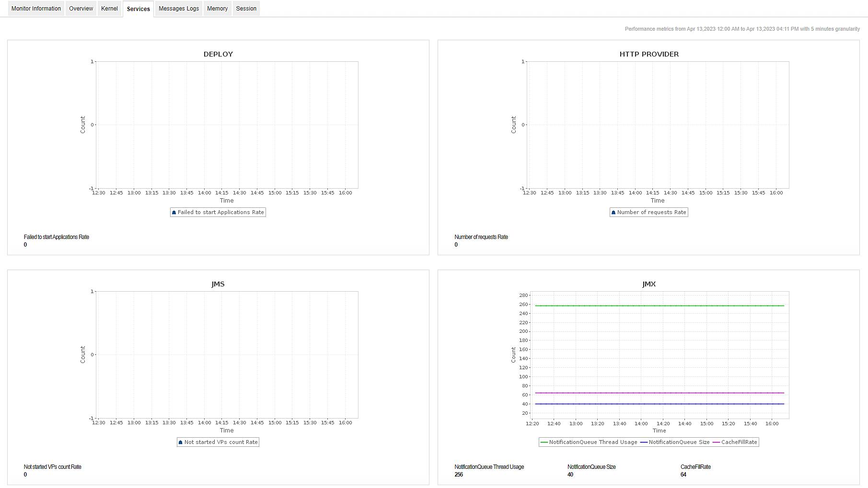Click the Number of requests Rate value
The height and width of the screenshot is (488, 868).
(x=455, y=244)
